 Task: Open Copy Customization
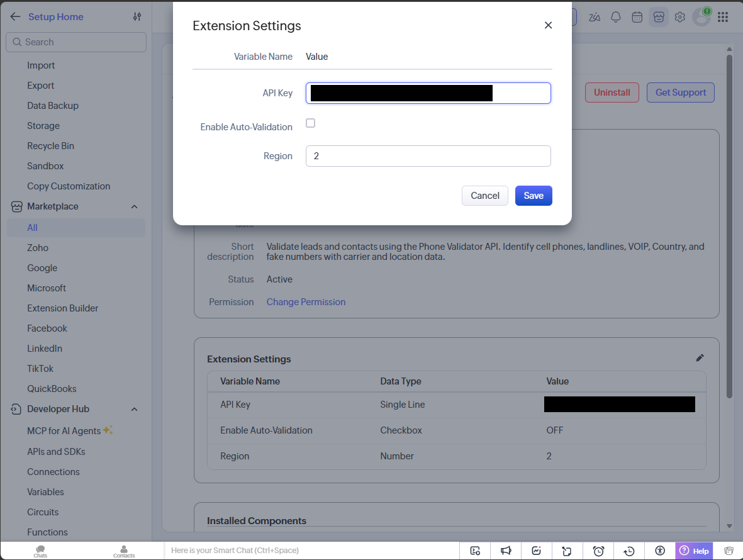[x=68, y=186]
